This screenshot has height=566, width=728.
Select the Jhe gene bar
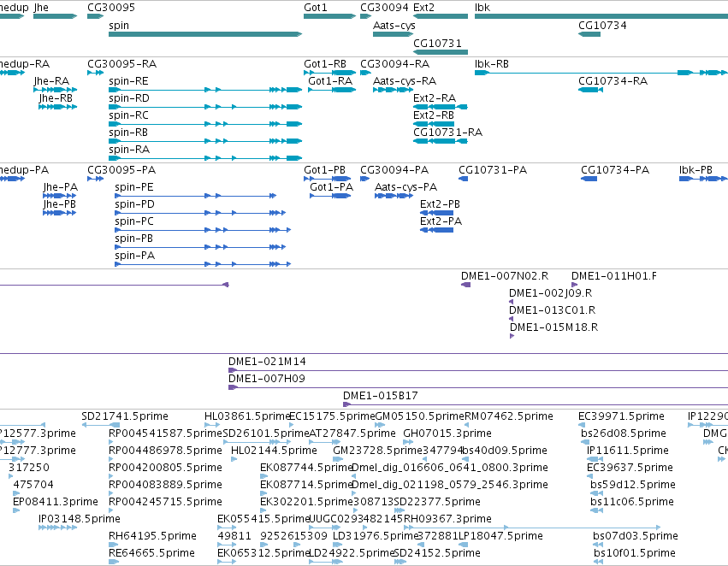click(x=56, y=16)
